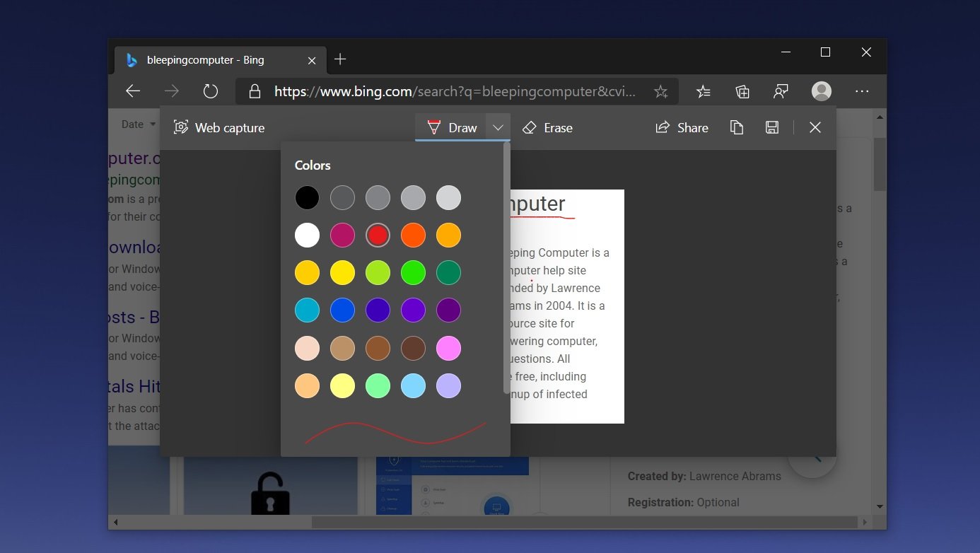
Task: Choose the bright green color swatch
Action: tap(413, 273)
